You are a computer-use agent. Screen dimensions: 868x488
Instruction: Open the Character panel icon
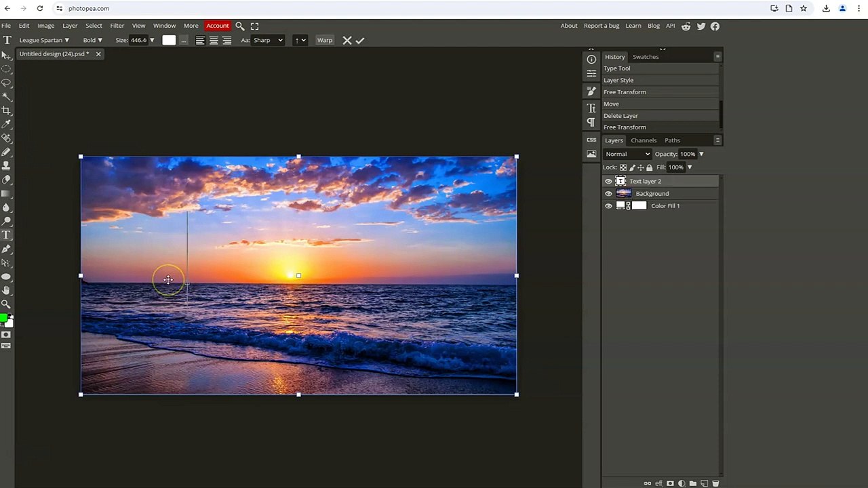coord(591,108)
